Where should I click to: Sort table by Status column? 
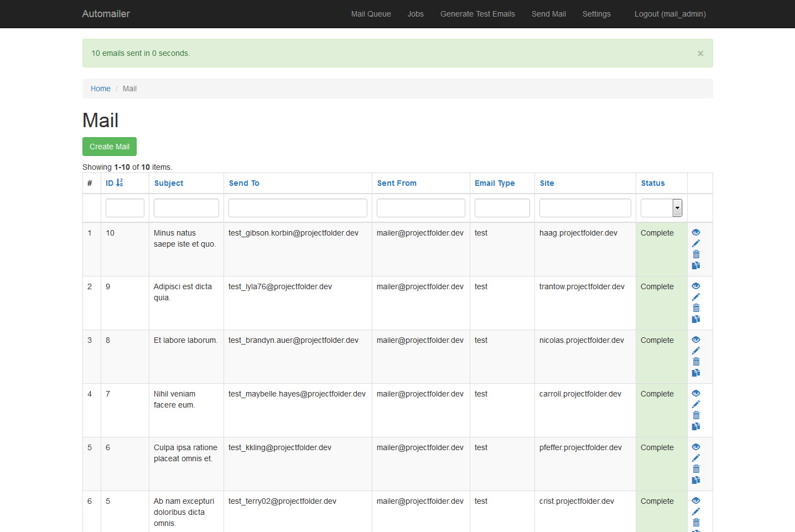[653, 183]
